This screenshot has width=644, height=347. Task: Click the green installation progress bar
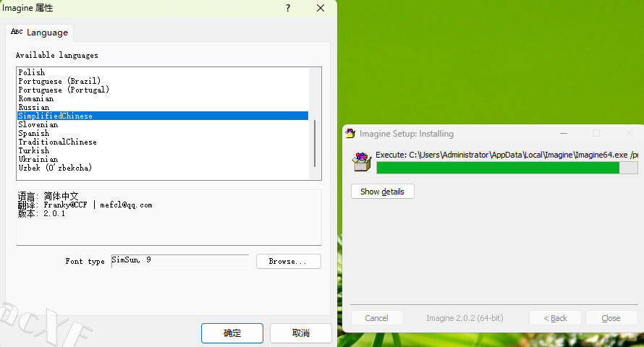[507, 167]
